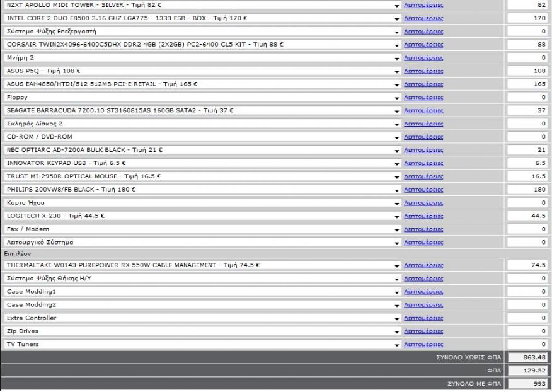Open Λεπτομέρειες link for NZXT Apollo case
The width and height of the screenshot is (552, 392).
[x=423, y=5]
